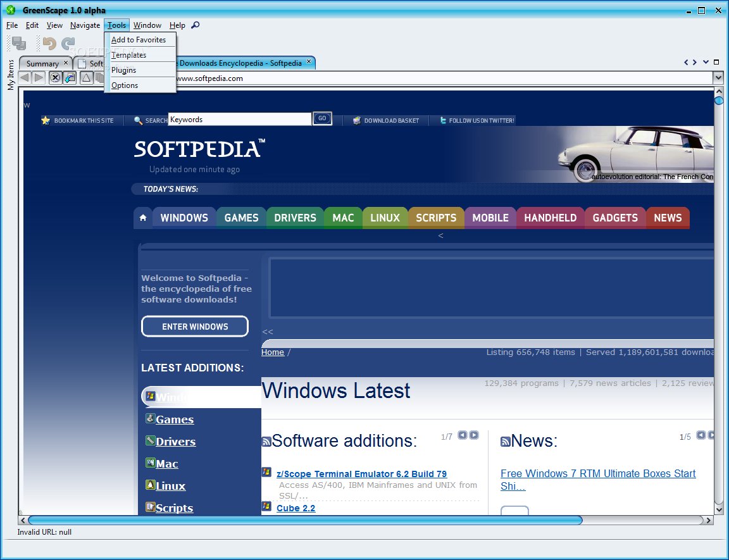This screenshot has height=560, width=729.
Task: Click the Scripts icon in Latest Additions
Action: (x=150, y=507)
